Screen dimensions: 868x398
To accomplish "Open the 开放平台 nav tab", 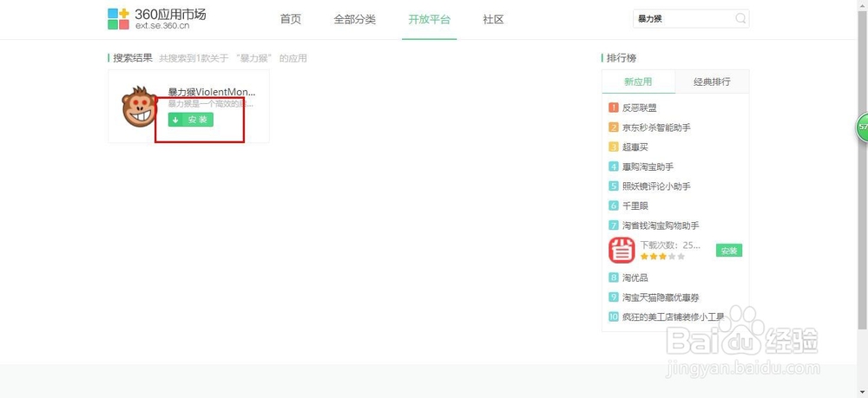I will coord(429,19).
